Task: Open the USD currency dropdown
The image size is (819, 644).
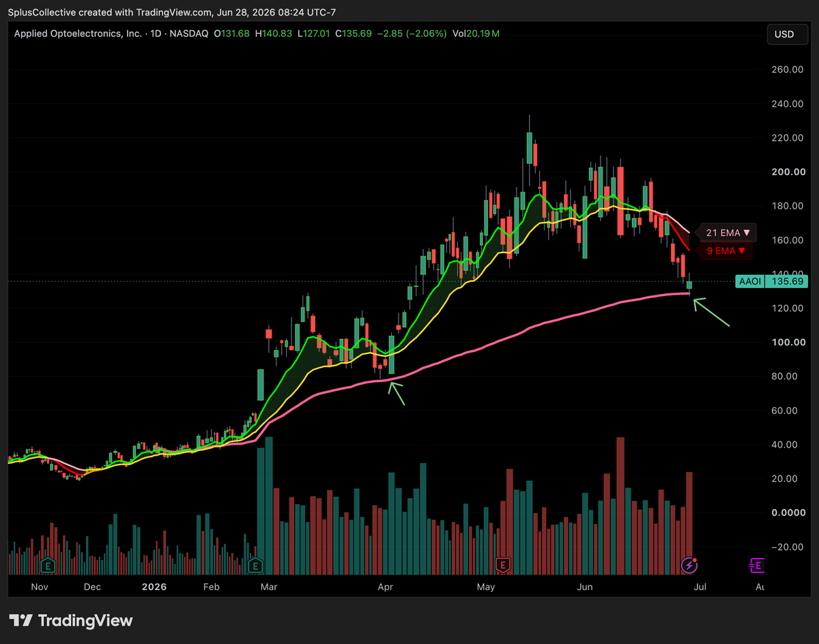Action: (x=784, y=33)
